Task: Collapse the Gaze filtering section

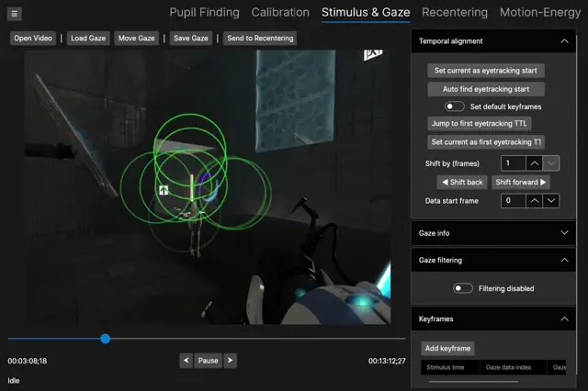Action: point(564,260)
